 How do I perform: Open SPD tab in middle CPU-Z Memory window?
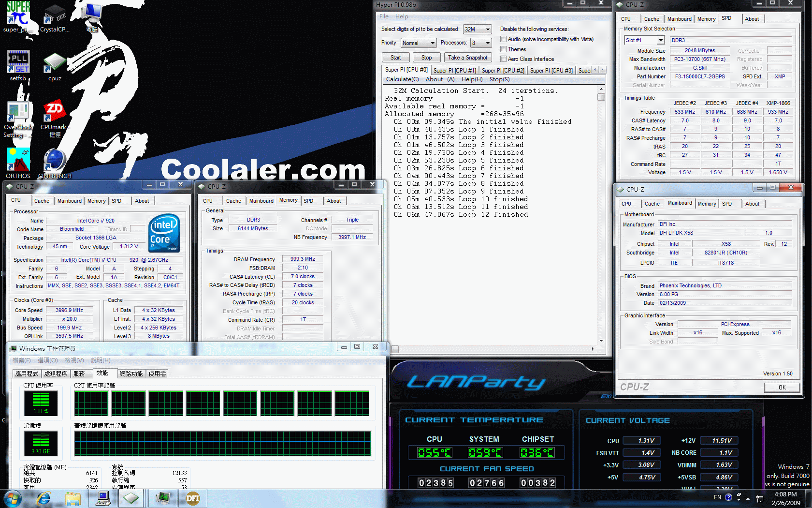(x=308, y=201)
